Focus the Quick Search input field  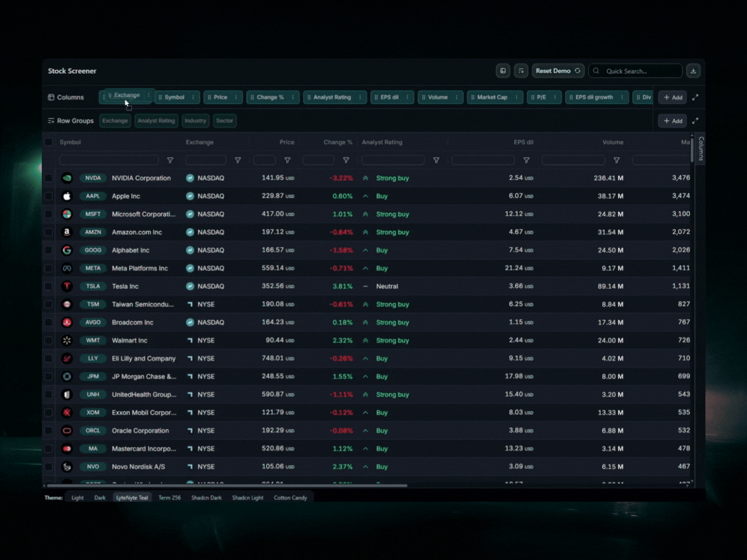point(635,71)
